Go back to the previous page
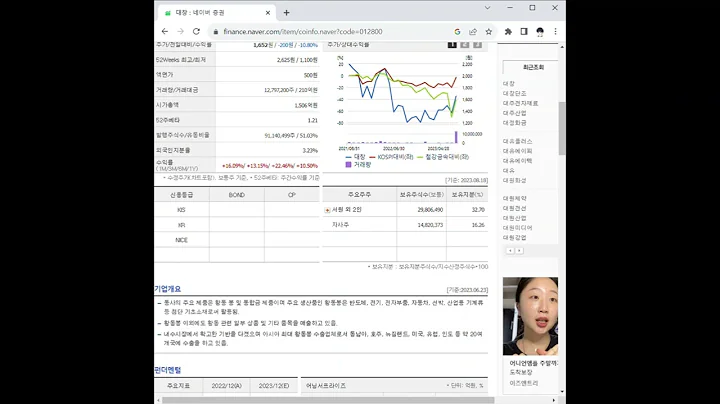This screenshot has height=404, width=720. pyautogui.click(x=165, y=32)
